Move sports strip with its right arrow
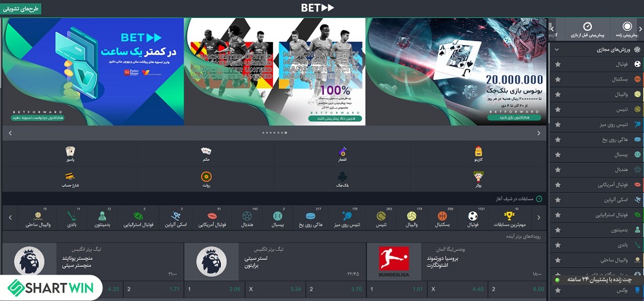The image size is (644, 301). (539, 217)
